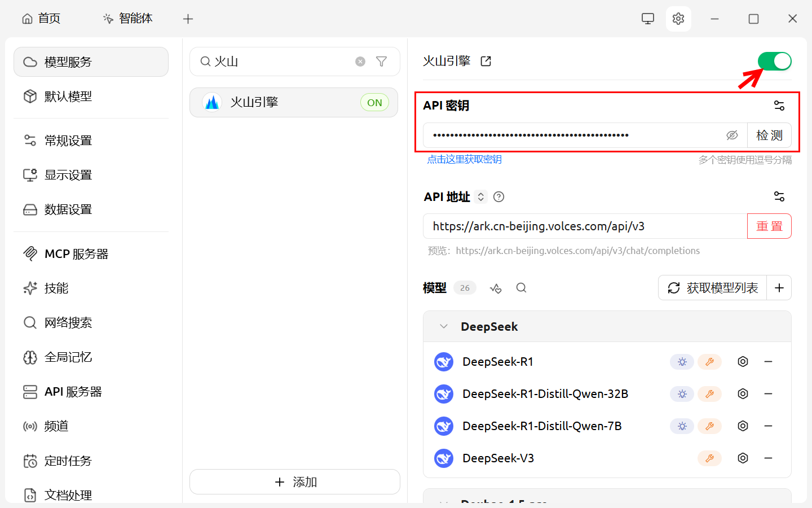Open API地址 help question icon
812x508 pixels.
498,197
